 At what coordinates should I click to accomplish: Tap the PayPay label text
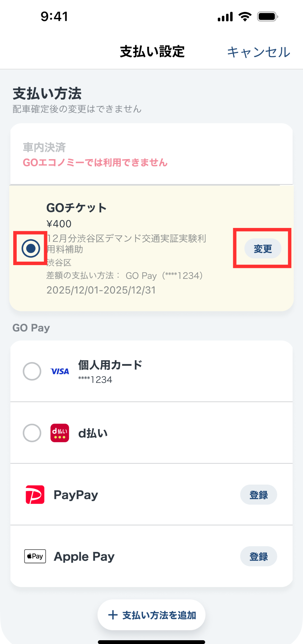pos(76,495)
